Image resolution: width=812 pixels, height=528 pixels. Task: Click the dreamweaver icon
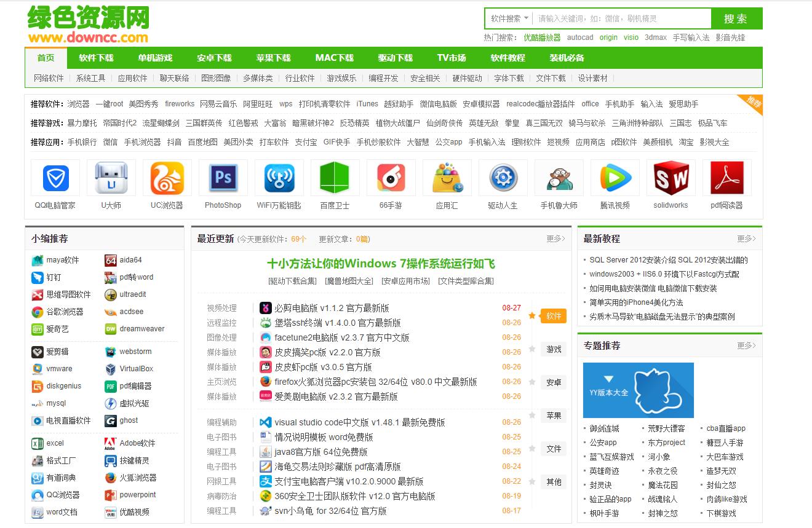click(x=111, y=329)
